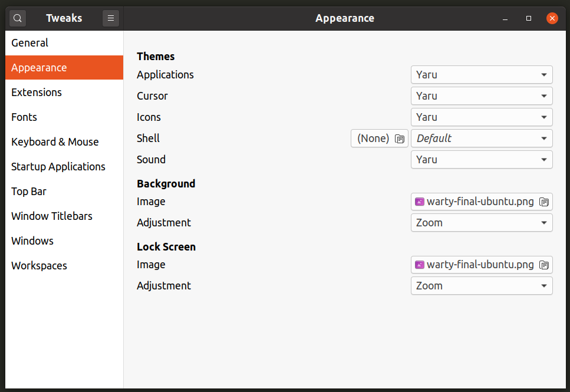Open the hamburger menu next to Tweaks
570x392 pixels.
point(111,18)
